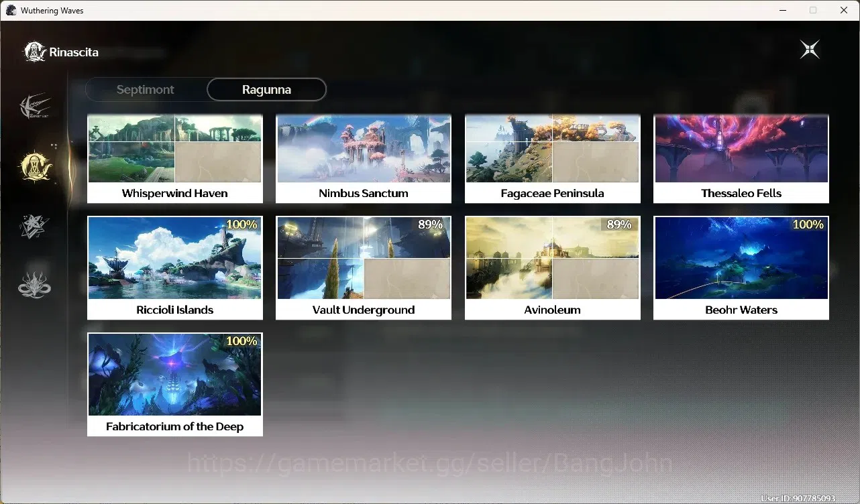Close the region panel with the X icon

[x=810, y=50]
